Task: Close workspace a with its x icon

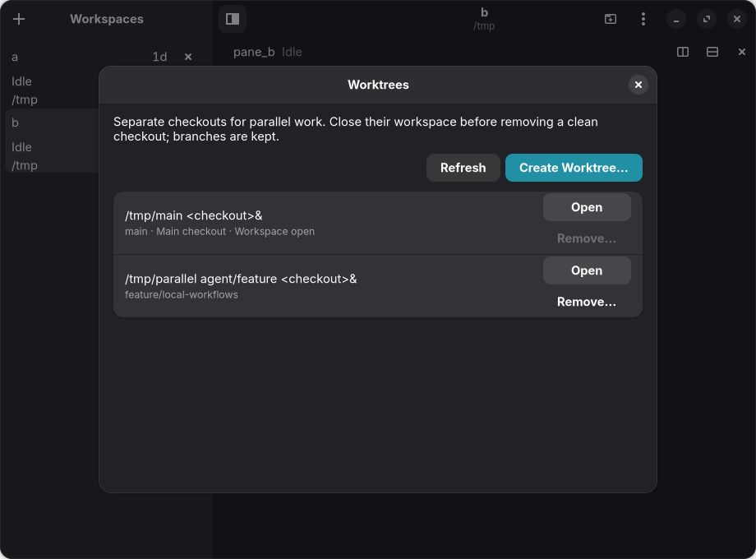Action: point(188,57)
